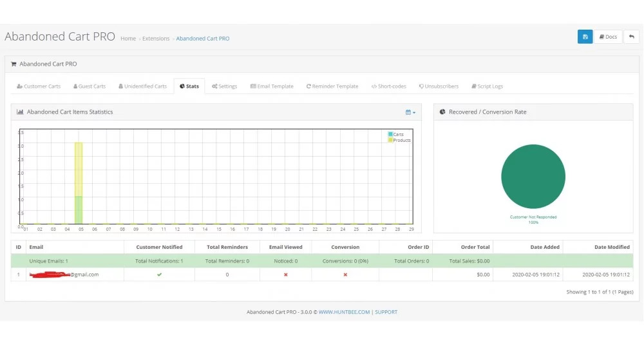644x345 pixels.
Task: Click the green Customer Notified checkmark
Action: tap(159, 275)
